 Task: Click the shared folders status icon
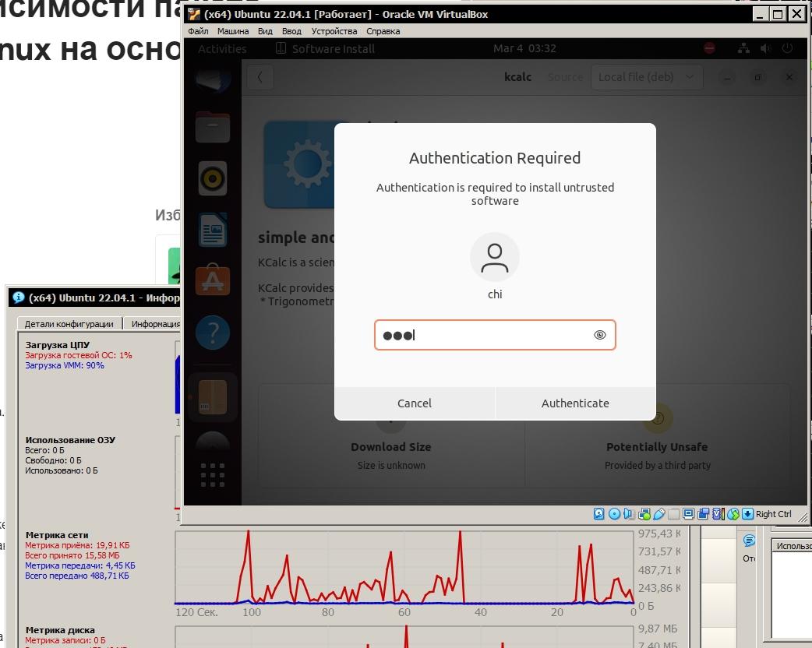673,514
